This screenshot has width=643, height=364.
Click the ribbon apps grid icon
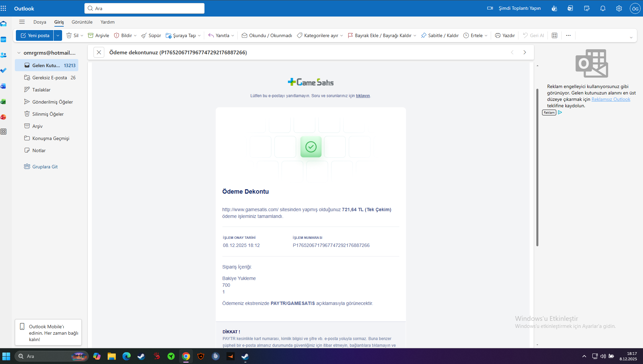555,35
